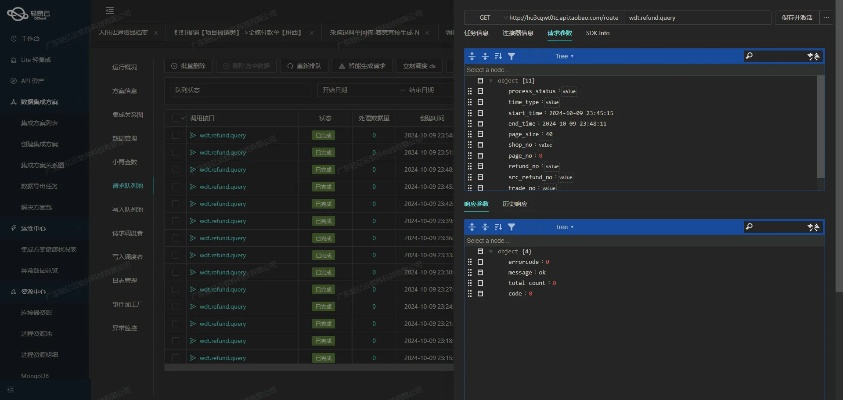This screenshot has width=843, height=400.
Task: Open GET method dropdown
Action: pos(485,17)
